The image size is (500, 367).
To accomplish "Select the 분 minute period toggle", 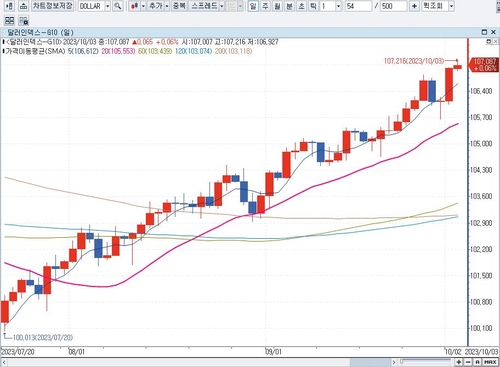I will 289,6.
